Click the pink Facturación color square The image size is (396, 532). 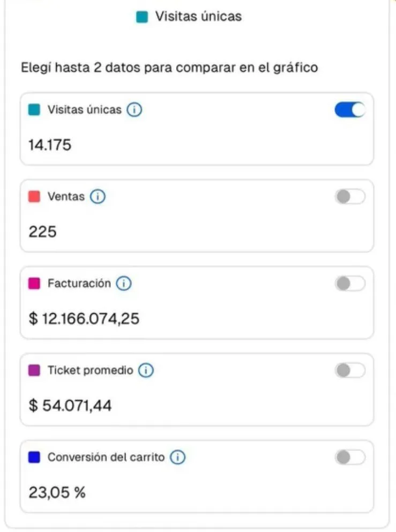(34, 284)
